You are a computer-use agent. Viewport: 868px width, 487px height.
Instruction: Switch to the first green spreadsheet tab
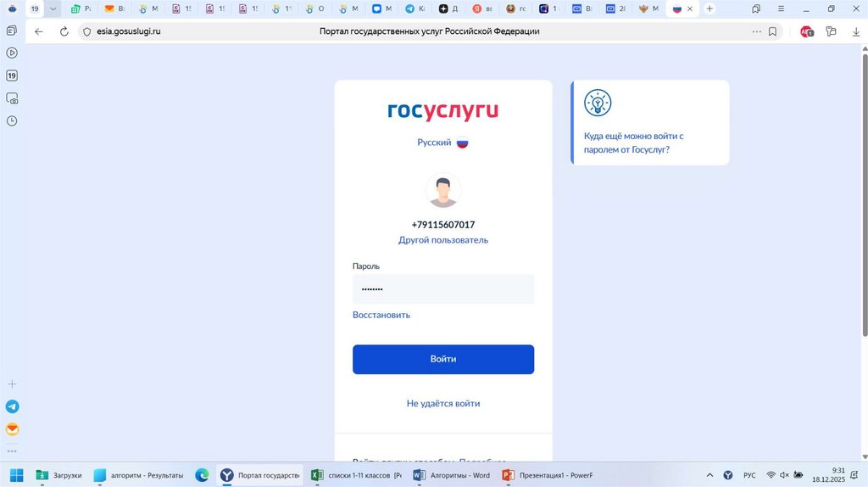(x=81, y=8)
